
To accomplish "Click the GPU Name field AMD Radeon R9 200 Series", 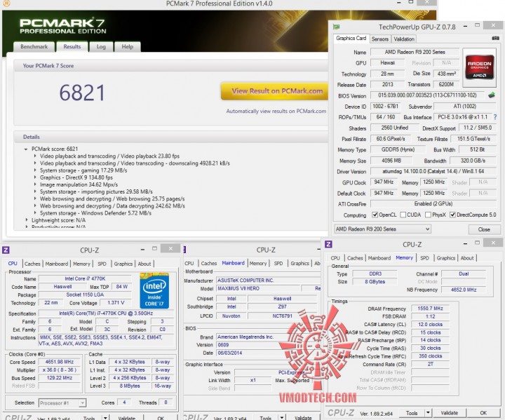I will click(x=415, y=52).
